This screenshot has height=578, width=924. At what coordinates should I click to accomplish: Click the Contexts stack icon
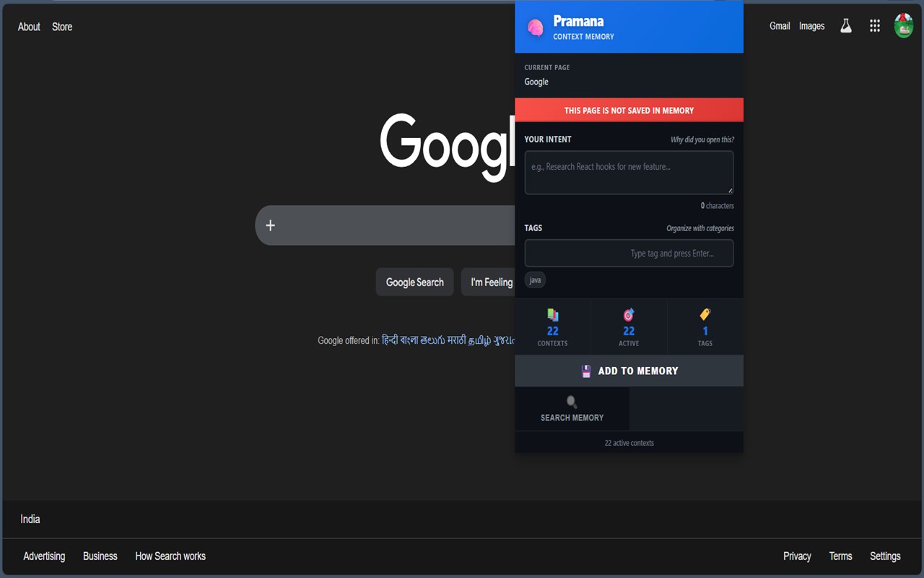(553, 314)
